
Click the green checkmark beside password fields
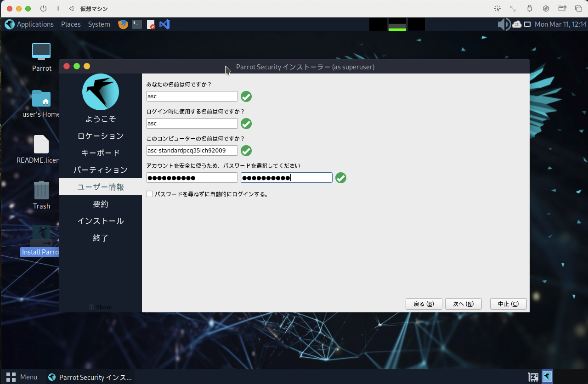click(x=341, y=178)
